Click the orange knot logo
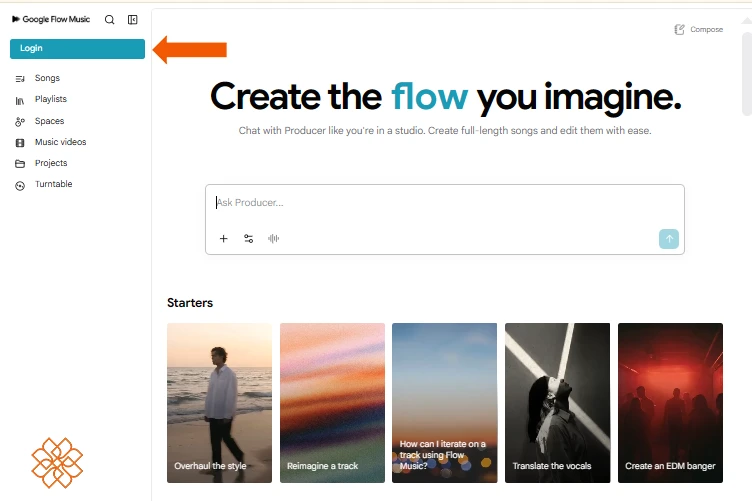 [x=57, y=463]
